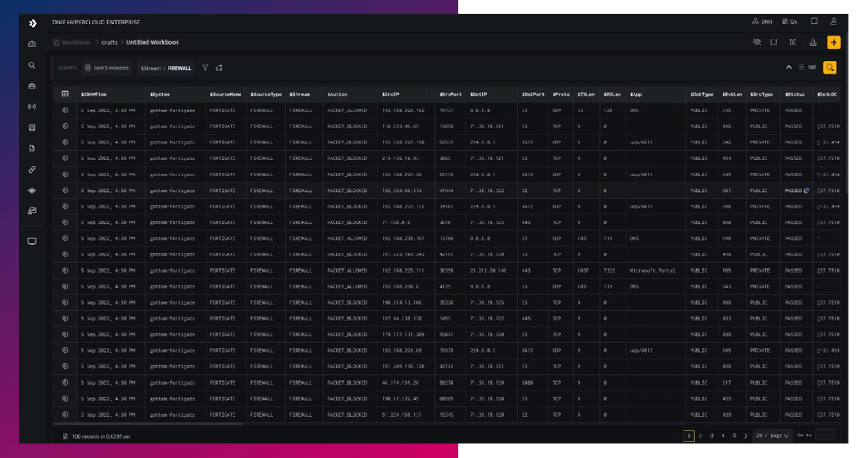This screenshot has height=458, width=868.
Task: Click the Microsoft.Portal app cell
Action: [652, 271]
